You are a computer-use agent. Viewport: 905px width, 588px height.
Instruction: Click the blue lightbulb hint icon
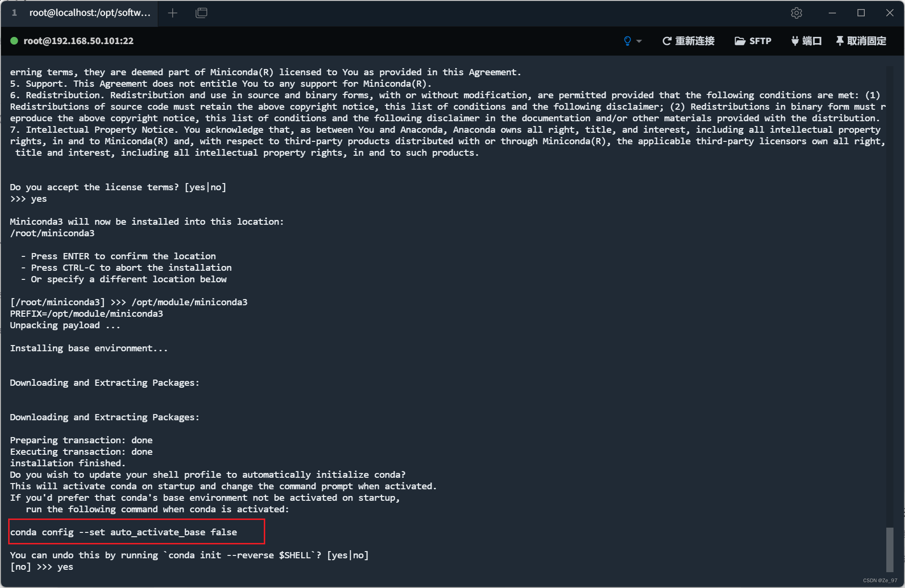pyautogui.click(x=627, y=41)
